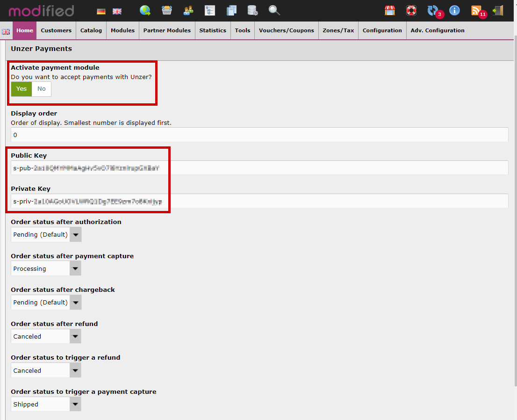This screenshot has height=420, width=517.
Task: Expand Order status after chargeback dropdown
Action: [x=46, y=302]
